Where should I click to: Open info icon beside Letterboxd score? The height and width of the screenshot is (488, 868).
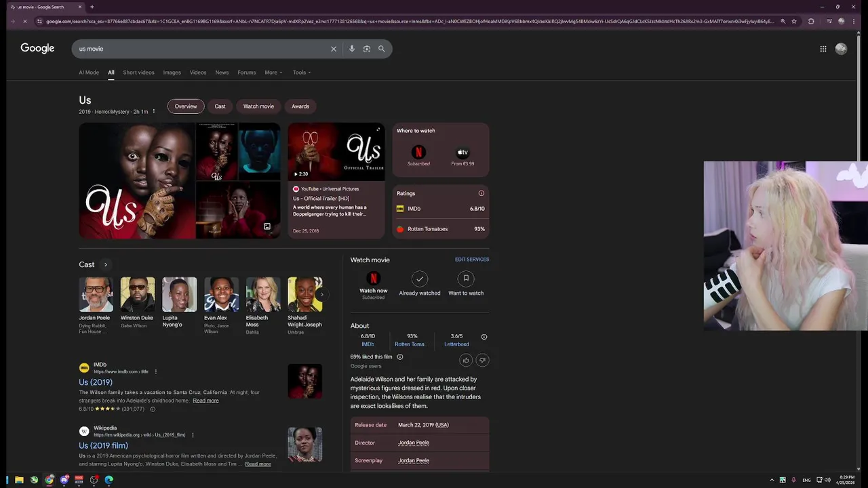click(484, 337)
